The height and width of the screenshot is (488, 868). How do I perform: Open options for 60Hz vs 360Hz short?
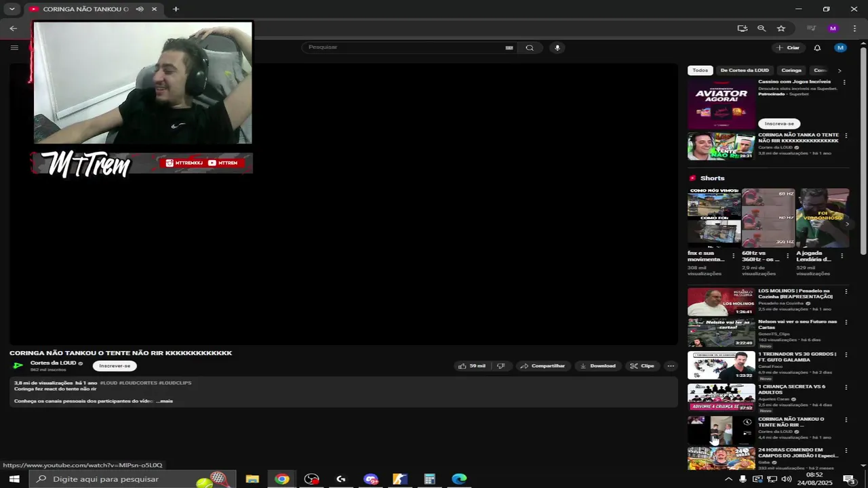pos(787,256)
